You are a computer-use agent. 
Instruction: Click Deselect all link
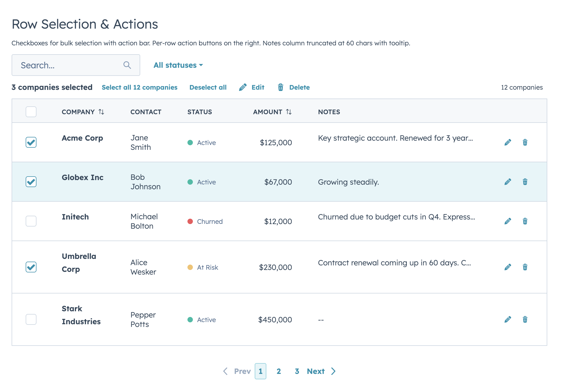click(x=208, y=87)
